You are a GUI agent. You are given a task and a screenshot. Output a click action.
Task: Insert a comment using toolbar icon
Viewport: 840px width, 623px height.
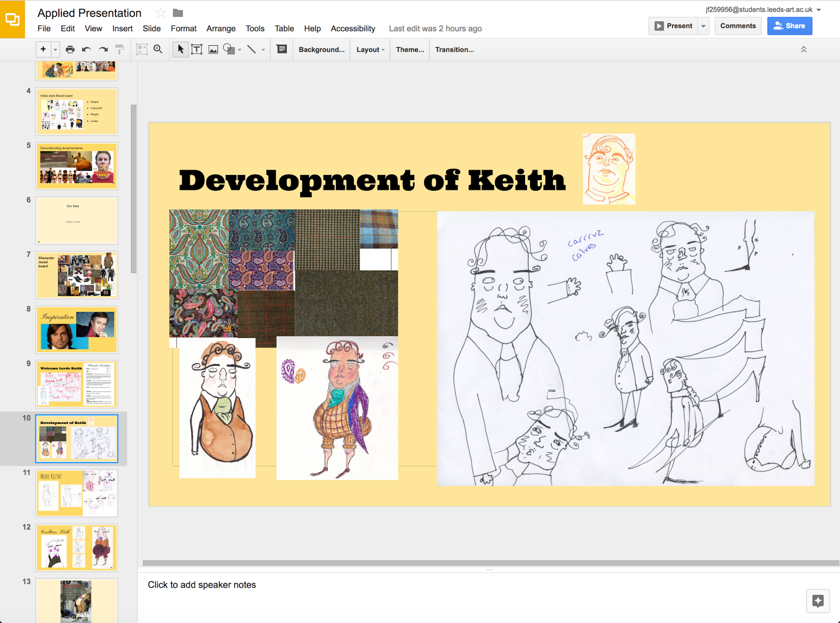coord(282,49)
